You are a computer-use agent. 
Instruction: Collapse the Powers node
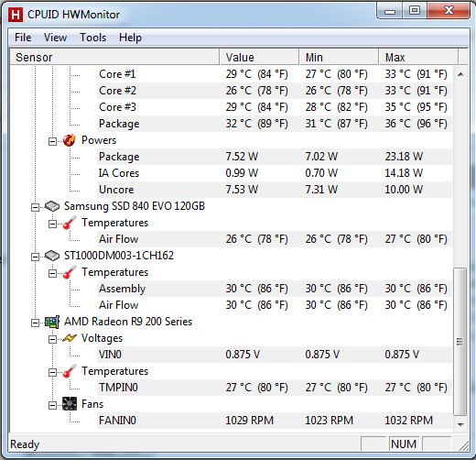[x=52, y=141]
